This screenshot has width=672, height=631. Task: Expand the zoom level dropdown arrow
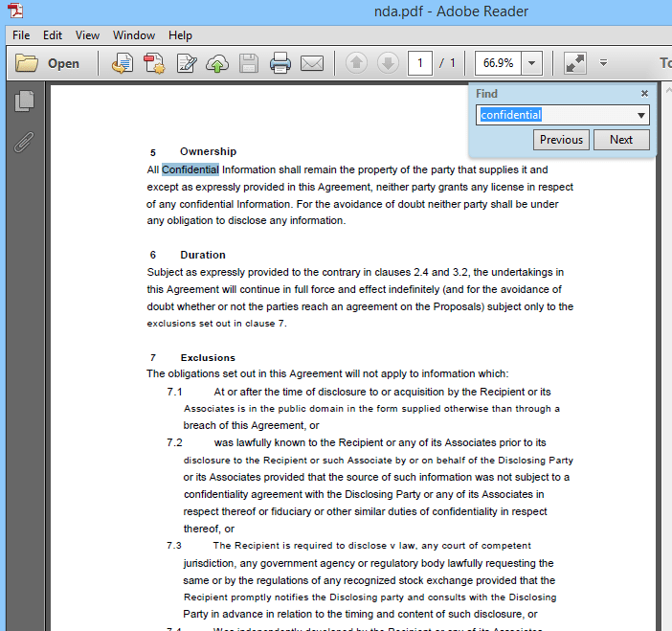click(x=532, y=63)
